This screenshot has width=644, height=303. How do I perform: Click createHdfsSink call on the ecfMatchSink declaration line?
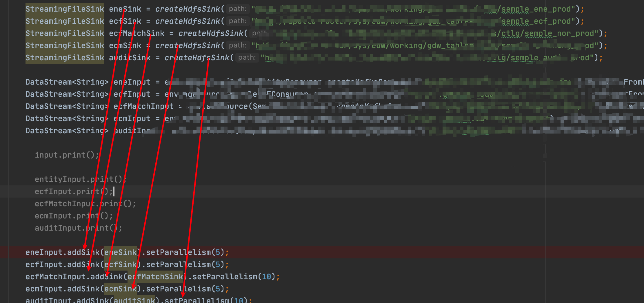click(x=211, y=33)
